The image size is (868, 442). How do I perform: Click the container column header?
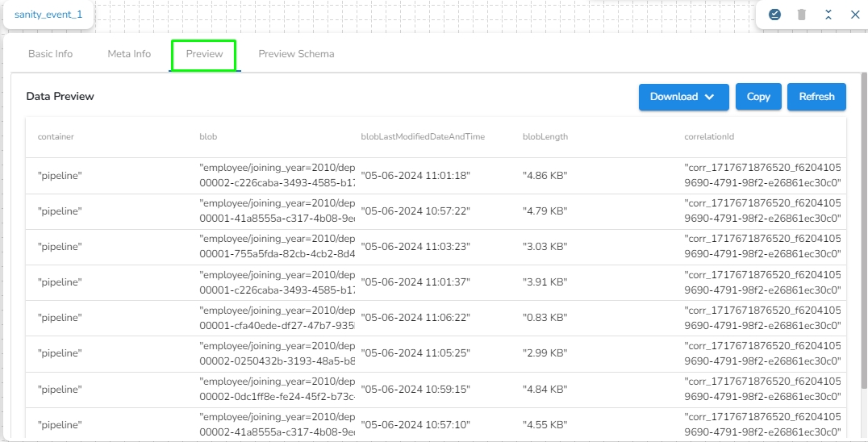pos(56,136)
